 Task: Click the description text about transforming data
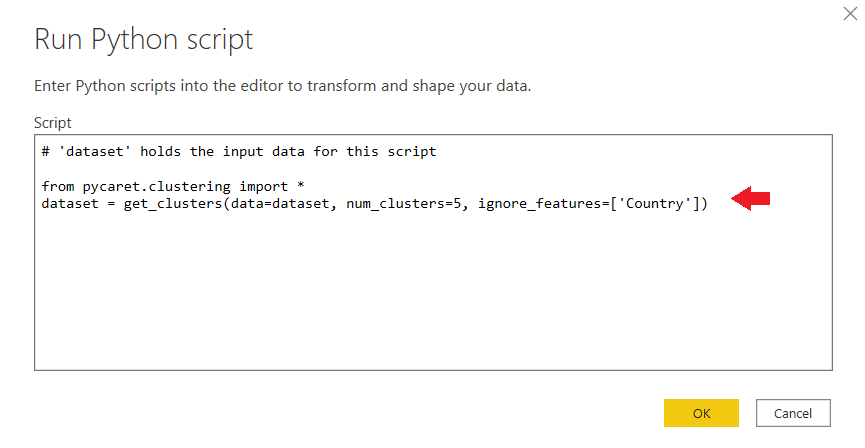click(282, 86)
